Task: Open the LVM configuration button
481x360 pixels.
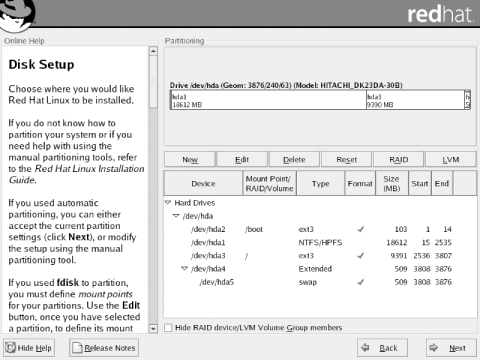Action: coord(451,160)
